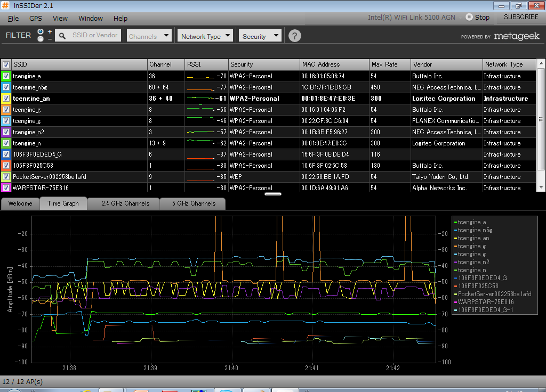
Task: Select the row with MAC 00:22:CF:3C:C6:04
Action: pos(268,121)
